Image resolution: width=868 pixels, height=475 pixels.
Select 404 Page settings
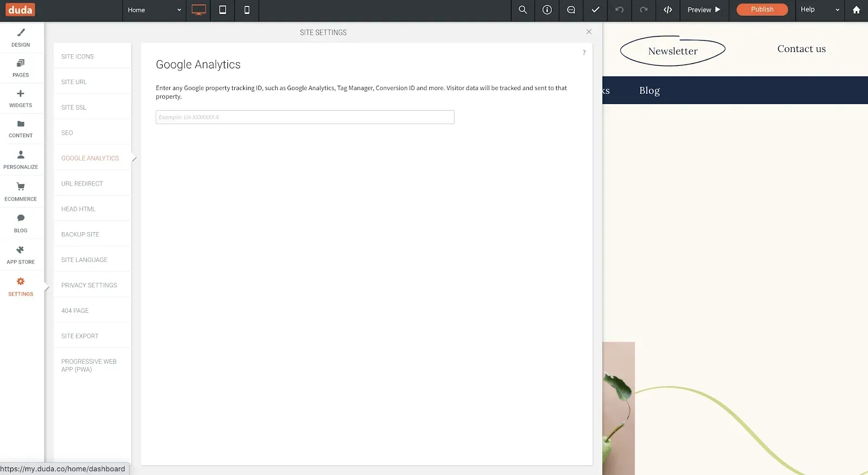tap(92, 311)
